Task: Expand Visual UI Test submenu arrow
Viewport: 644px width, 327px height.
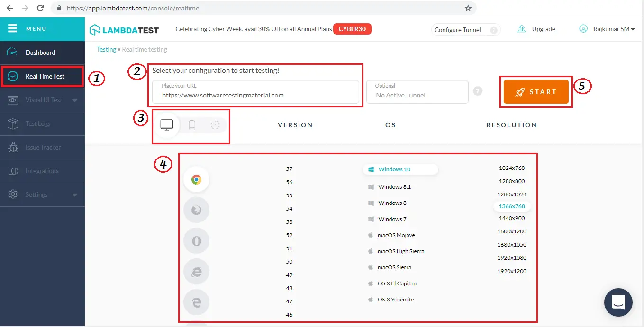Action: 75,100
